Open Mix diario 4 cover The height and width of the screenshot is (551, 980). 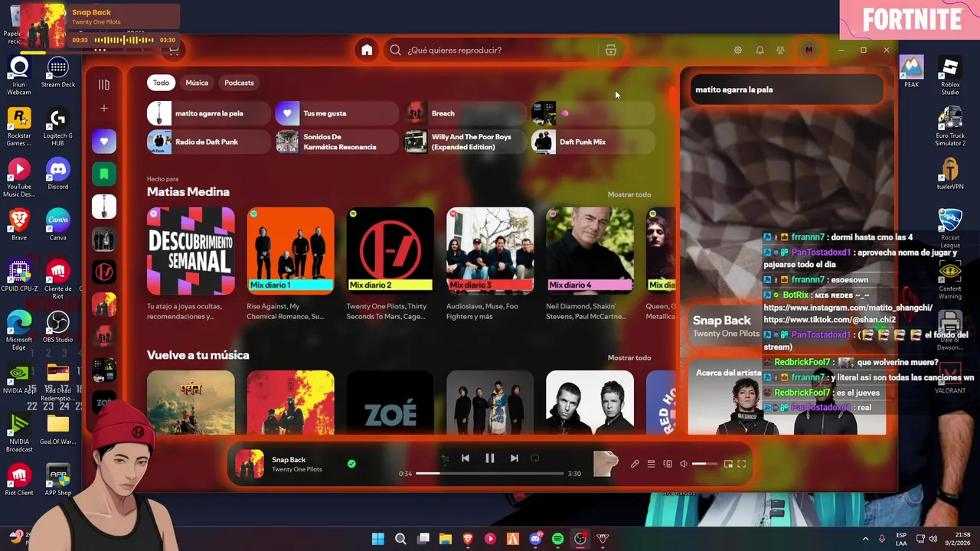click(x=590, y=251)
